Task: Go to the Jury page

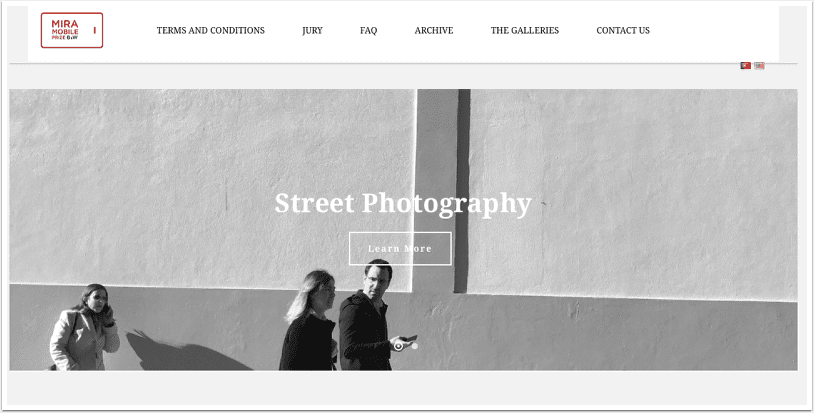Action: [313, 31]
